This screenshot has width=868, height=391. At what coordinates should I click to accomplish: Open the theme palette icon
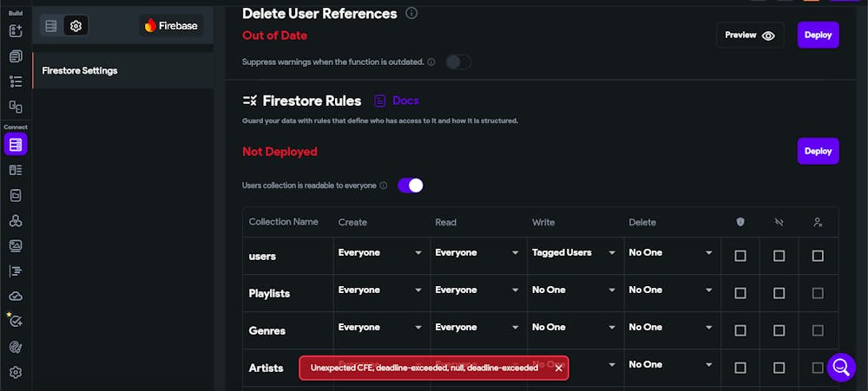point(16,347)
